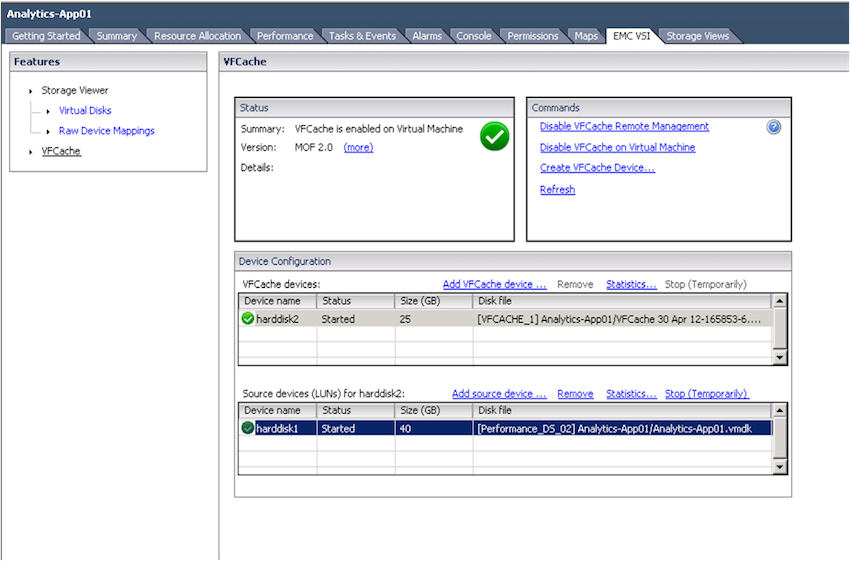Click the Performance_DS_02 disk file path cell
This screenshot has width=850, height=561.
point(622,429)
